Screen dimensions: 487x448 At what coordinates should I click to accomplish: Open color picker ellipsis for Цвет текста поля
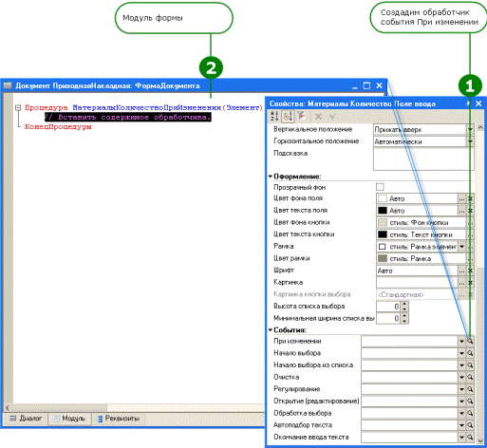[x=462, y=211]
